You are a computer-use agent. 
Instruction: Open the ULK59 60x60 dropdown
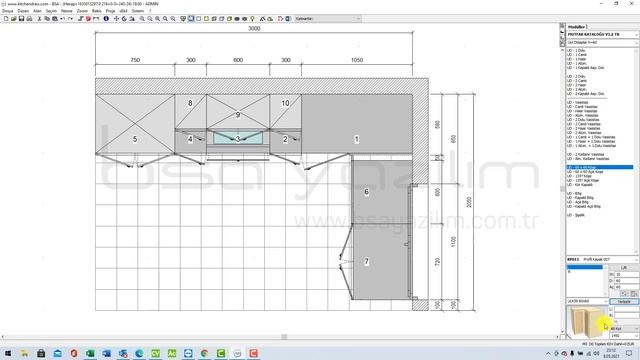pyautogui.click(x=587, y=301)
